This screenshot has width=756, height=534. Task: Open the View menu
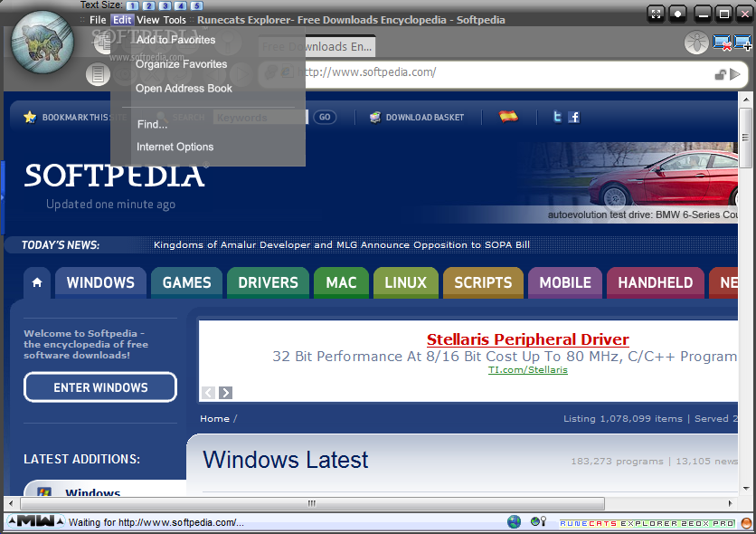point(147,20)
